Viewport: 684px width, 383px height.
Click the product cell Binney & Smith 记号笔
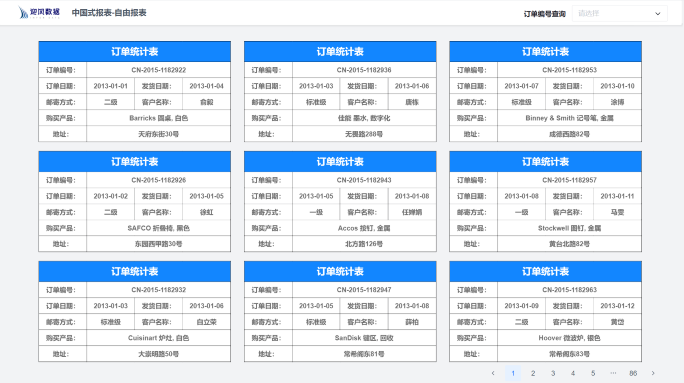point(570,118)
